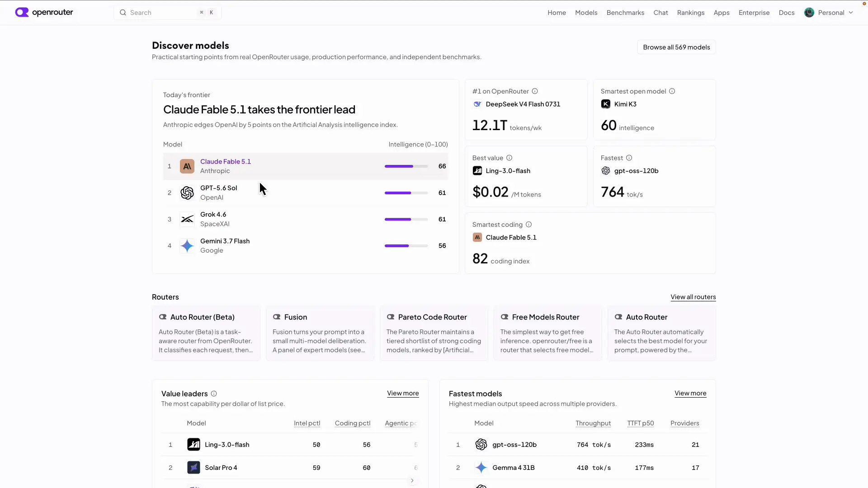Screen dimensions: 868x488
Task: Open the Rankings nav item
Action: point(691,13)
